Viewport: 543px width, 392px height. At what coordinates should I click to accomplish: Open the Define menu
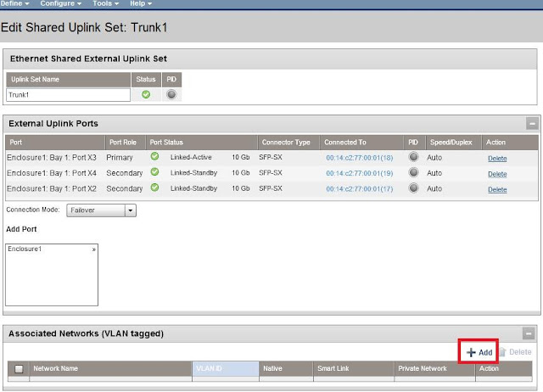pyautogui.click(x=14, y=3)
